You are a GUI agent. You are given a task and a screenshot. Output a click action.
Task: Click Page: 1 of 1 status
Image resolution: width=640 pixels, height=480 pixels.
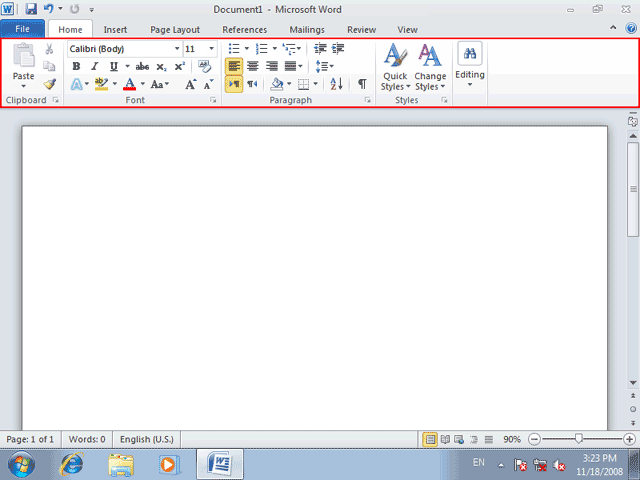[x=30, y=440]
